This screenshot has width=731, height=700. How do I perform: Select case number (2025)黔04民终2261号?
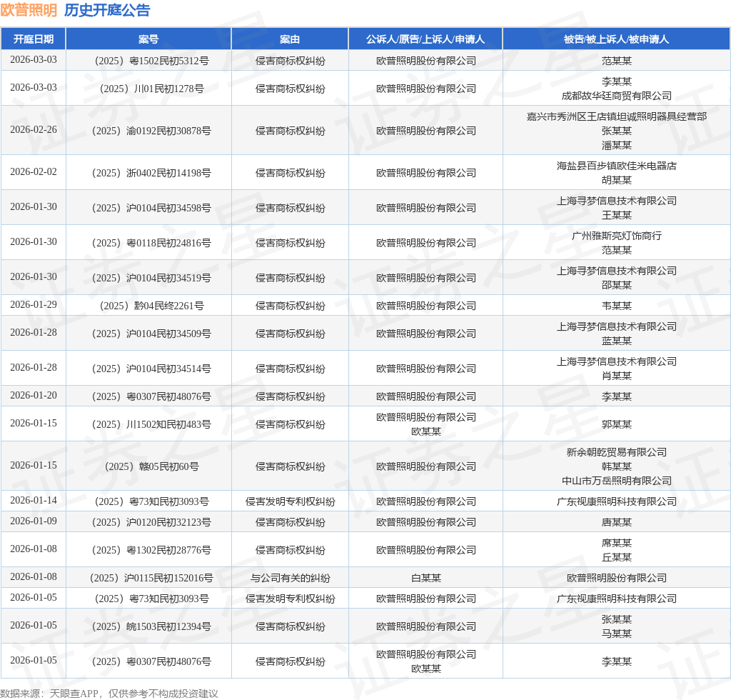pos(151,306)
